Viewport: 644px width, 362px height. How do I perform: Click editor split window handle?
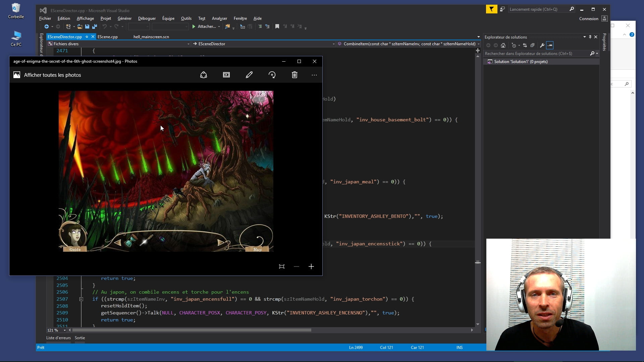tap(478, 51)
